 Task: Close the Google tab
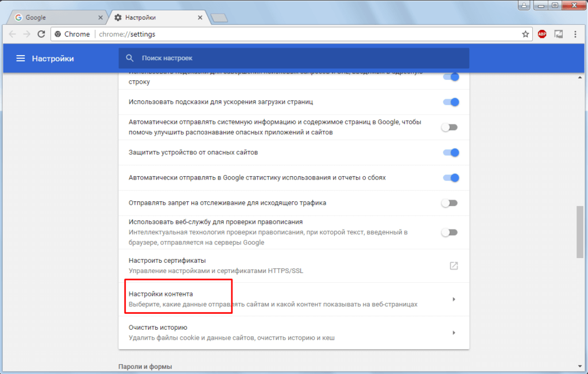(x=100, y=17)
